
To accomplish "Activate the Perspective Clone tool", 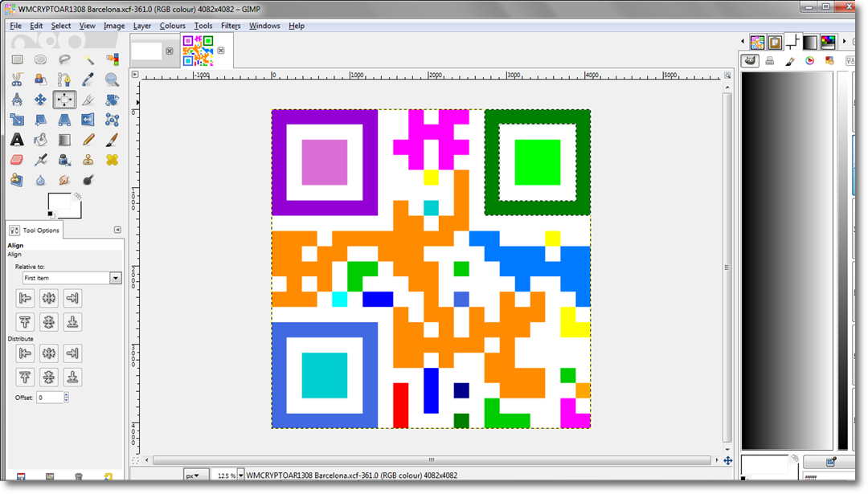I will (x=17, y=180).
